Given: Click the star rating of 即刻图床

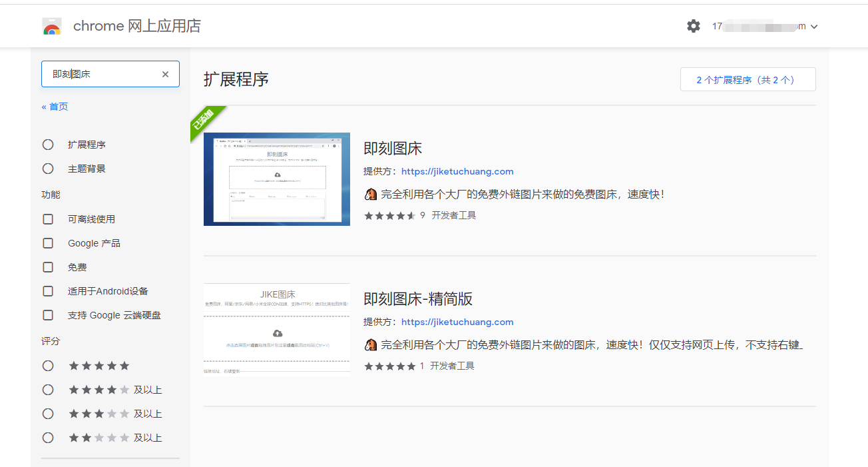Looking at the screenshot, I should pyautogui.click(x=390, y=216).
